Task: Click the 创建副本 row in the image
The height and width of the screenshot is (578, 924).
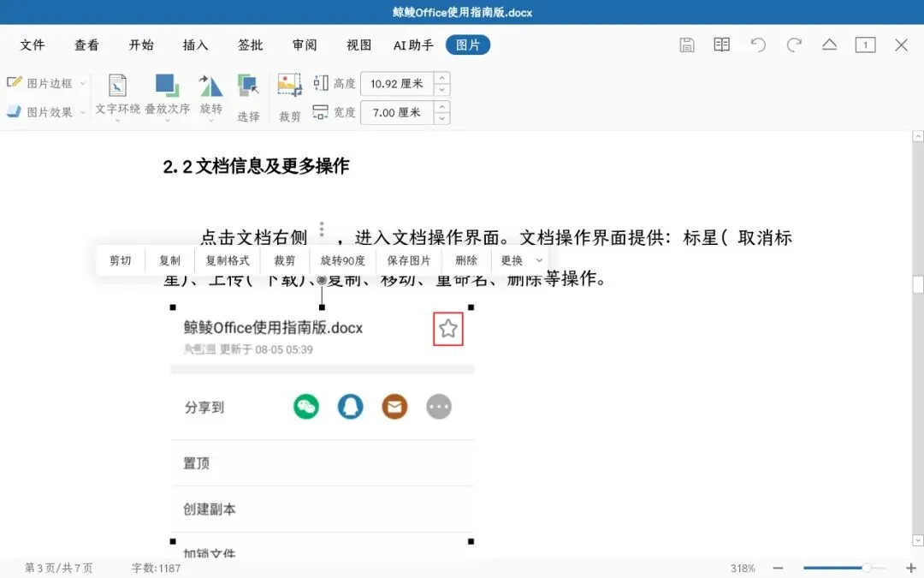Action: pyautogui.click(x=323, y=509)
